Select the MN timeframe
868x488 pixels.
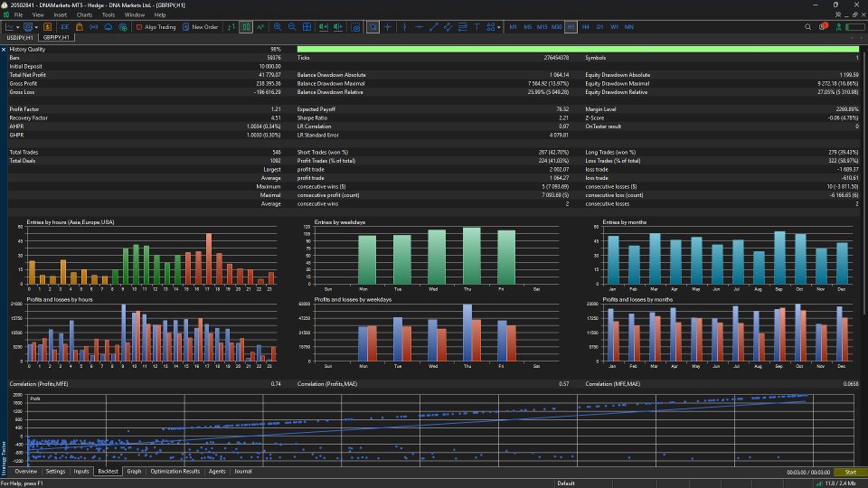pyautogui.click(x=629, y=27)
